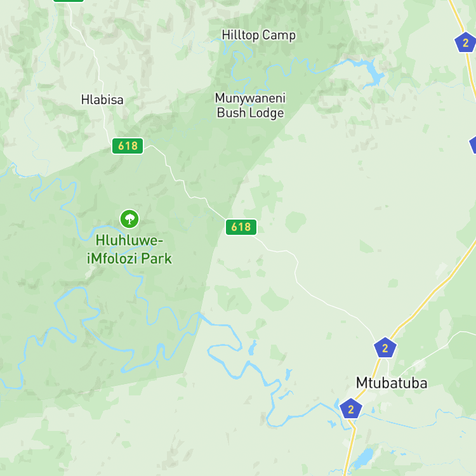
Task: Click the 618 shield southeast of the park boundary
Action: coord(241,227)
